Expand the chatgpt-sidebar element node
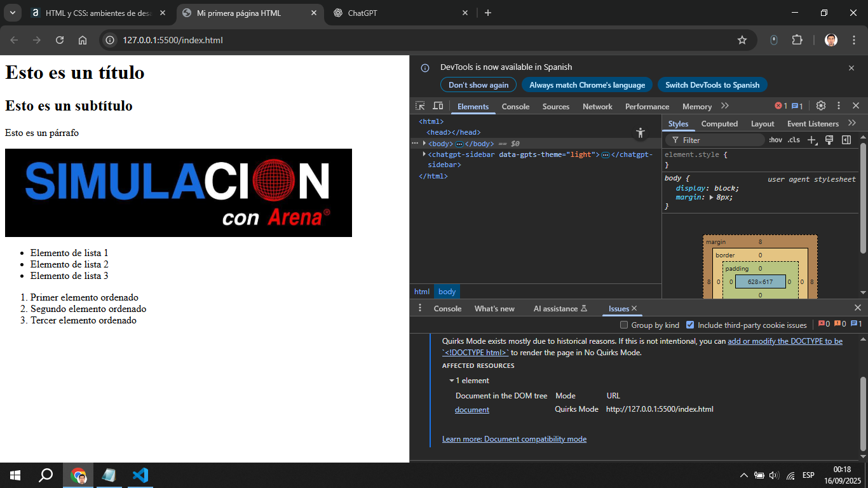 click(x=424, y=154)
